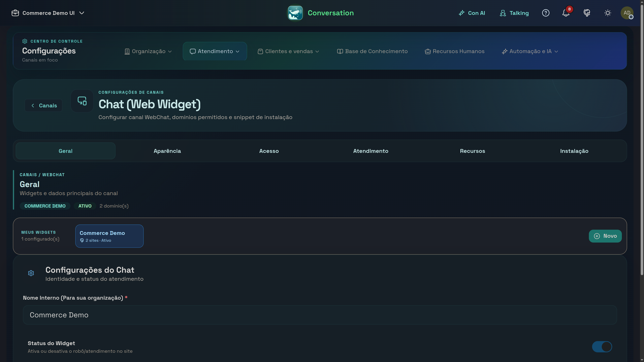Expand the Commerce Demo UI workspace dropdown
This screenshot has width=644, height=362.
tap(48, 13)
